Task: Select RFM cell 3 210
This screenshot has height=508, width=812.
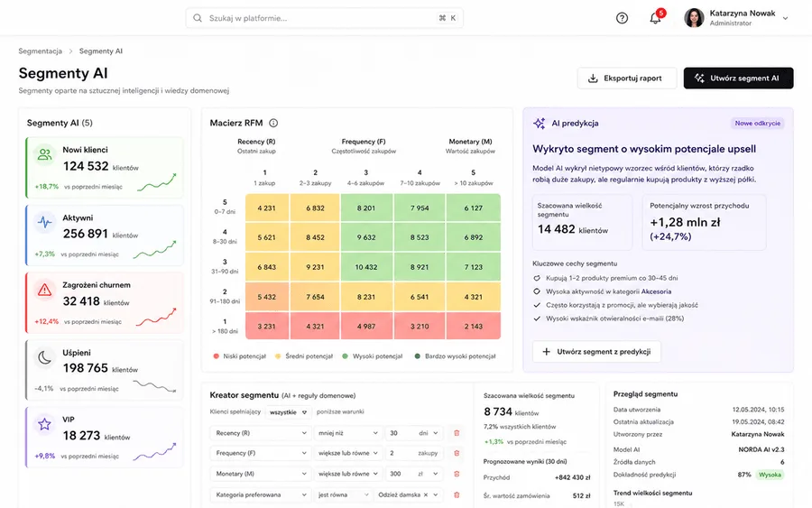Action: click(x=420, y=327)
